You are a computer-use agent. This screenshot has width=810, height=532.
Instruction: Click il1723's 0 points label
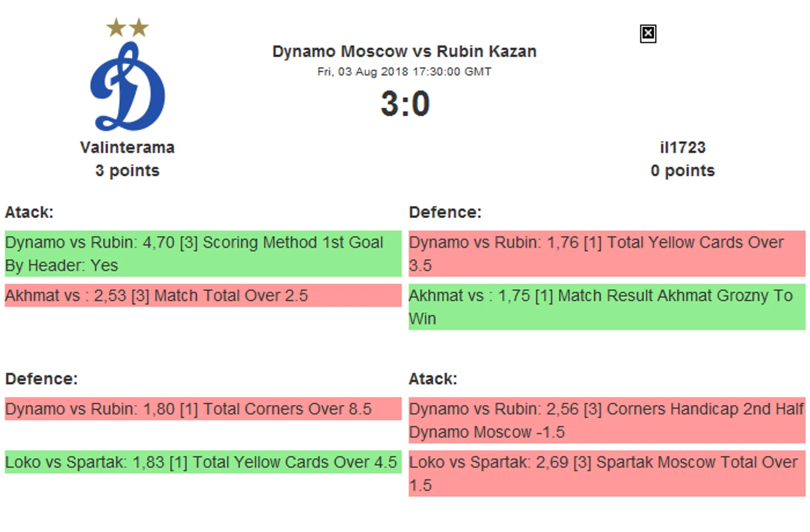682,171
